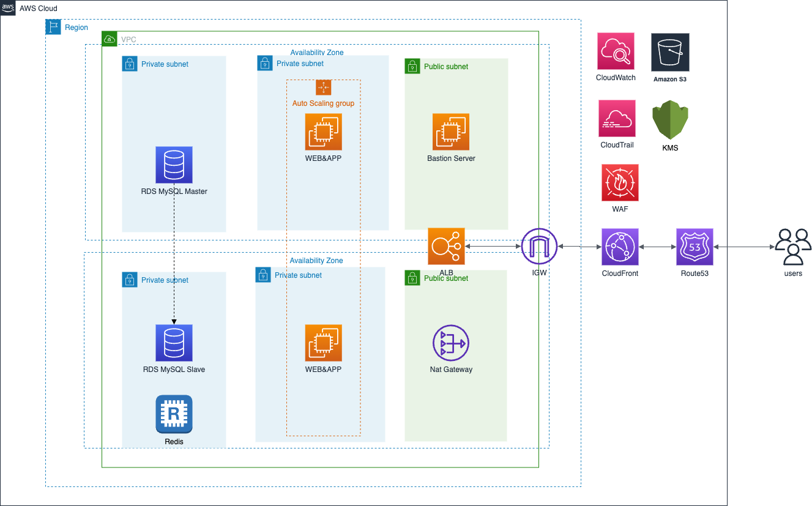Select the Nat Gateway icon
This screenshot has height=506, width=812.
click(x=450, y=343)
